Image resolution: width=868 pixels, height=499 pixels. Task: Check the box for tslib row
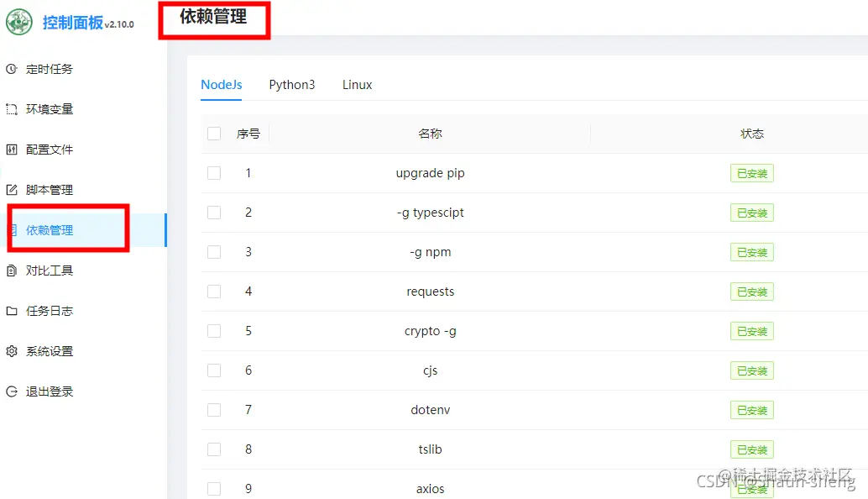(214, 449)
